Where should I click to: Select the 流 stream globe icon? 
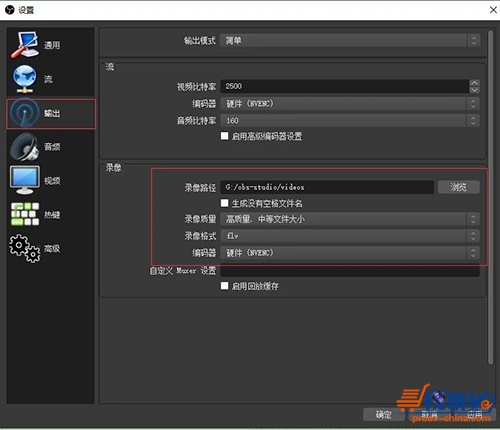(24, 79)
